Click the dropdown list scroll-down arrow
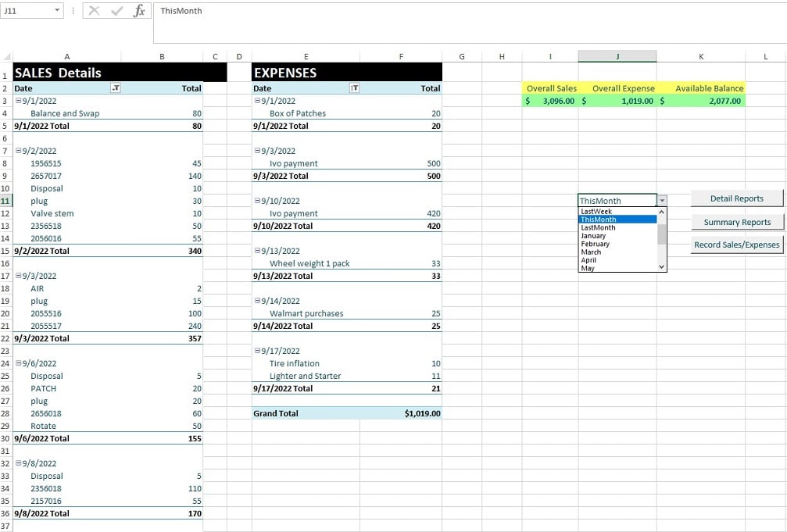Screen dimensions: 787x532 (661, 267)
